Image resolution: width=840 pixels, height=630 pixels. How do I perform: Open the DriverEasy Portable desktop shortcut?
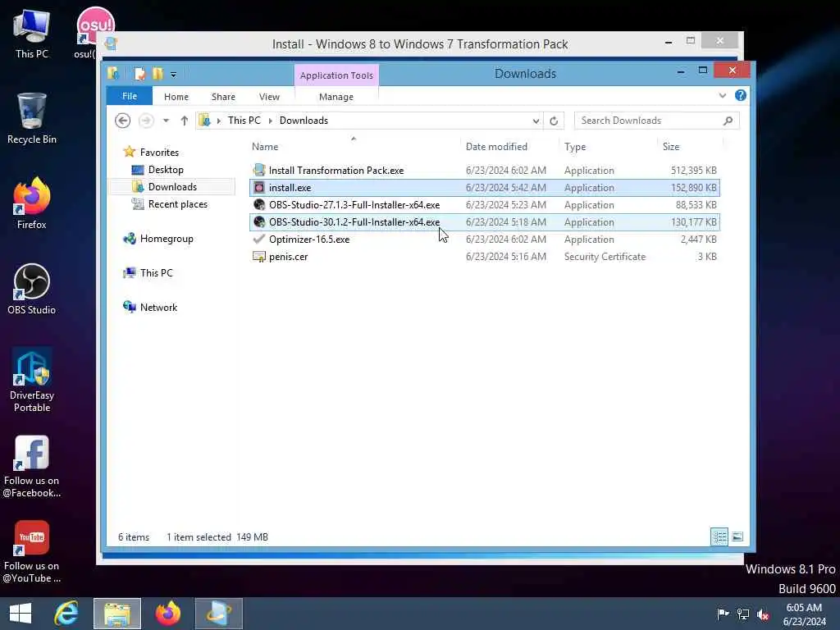(x=32, y=380)
